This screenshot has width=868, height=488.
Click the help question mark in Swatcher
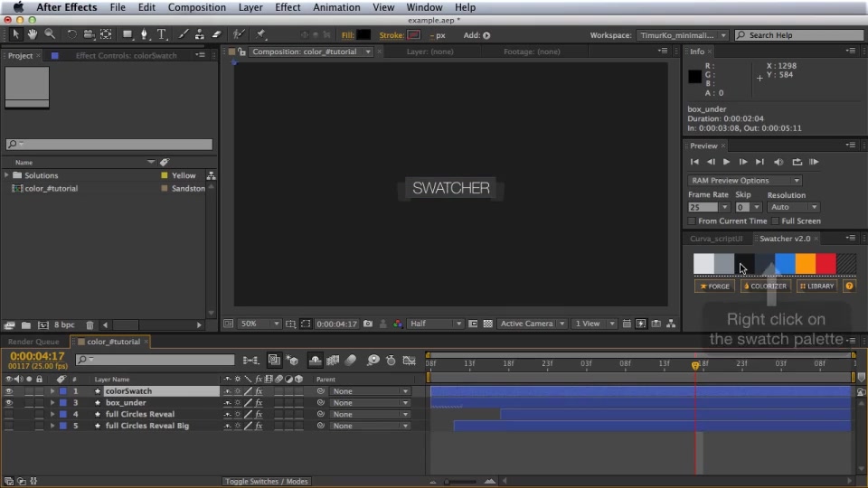[x=849, y=286]
